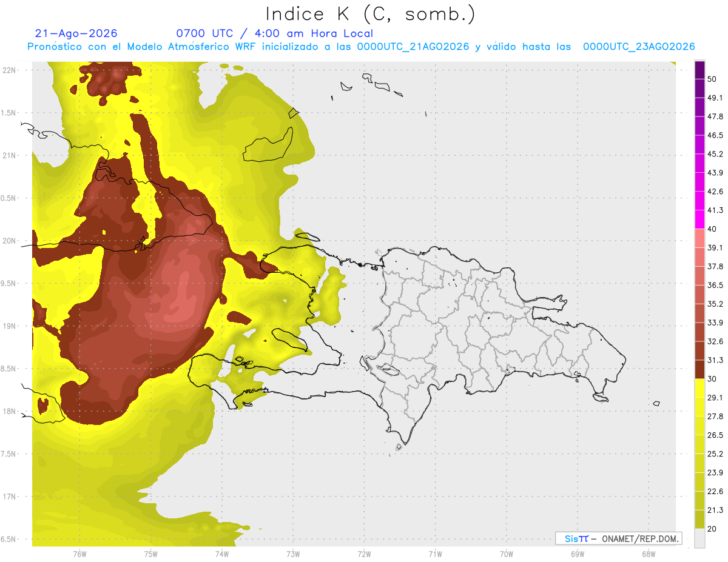Click the longitude label 72W
Viewport: 728px width, 562px height.
point(364,554)
